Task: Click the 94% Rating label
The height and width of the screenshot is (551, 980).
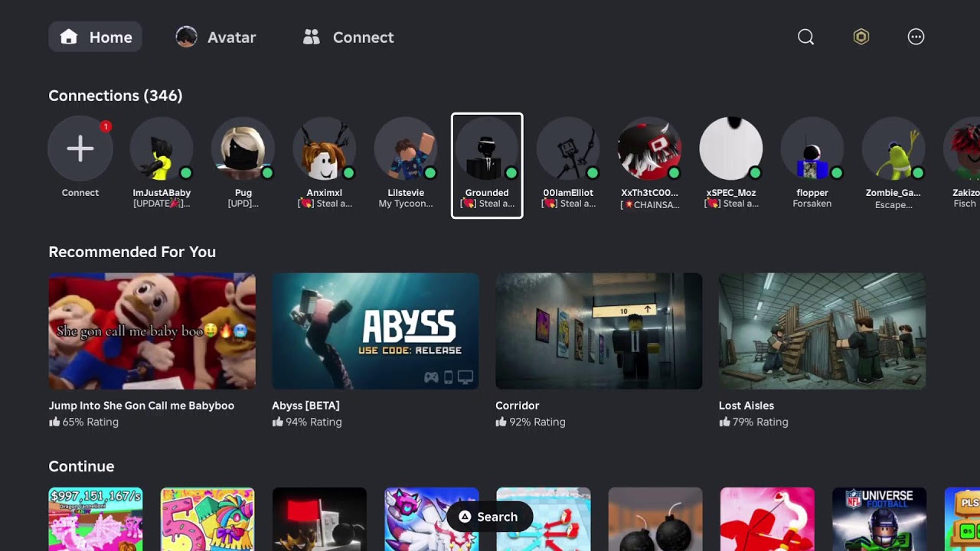Action: click(307, 422)
